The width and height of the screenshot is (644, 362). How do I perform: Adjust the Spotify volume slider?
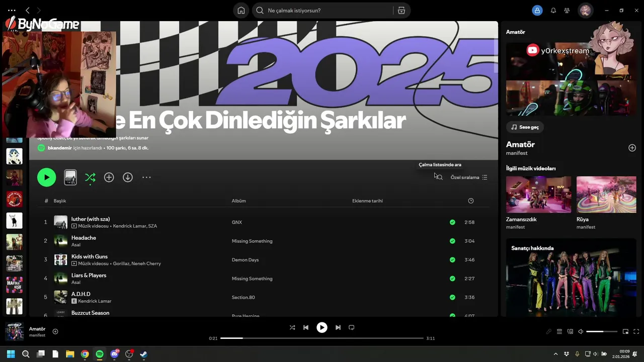602,332
